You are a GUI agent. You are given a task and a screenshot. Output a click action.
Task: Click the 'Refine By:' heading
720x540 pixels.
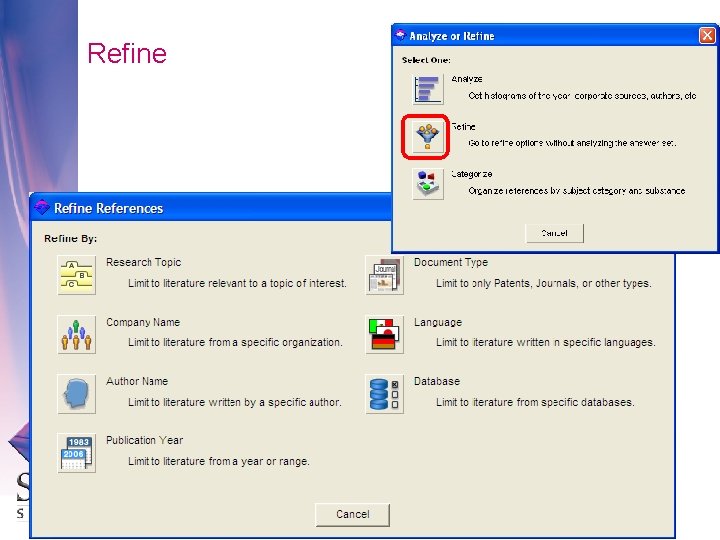(71, 239)
